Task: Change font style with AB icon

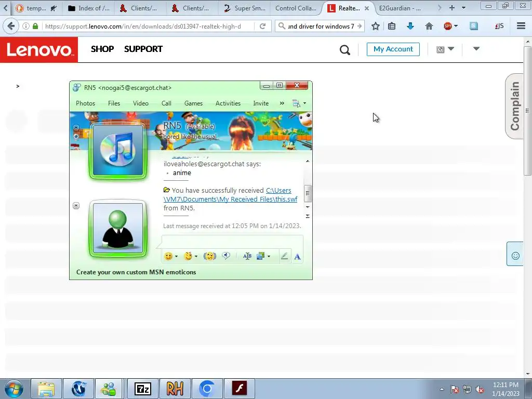Action: pos(247,256)
